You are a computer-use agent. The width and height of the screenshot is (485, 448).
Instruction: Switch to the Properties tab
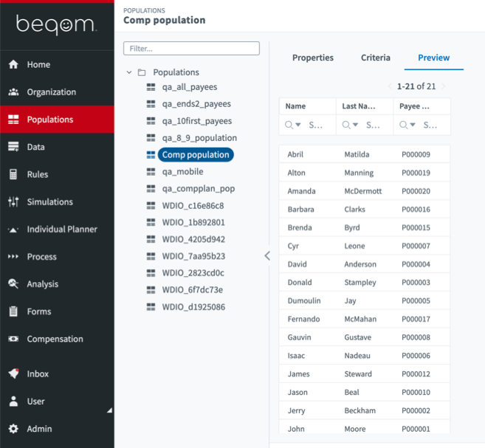click(313, 58)
